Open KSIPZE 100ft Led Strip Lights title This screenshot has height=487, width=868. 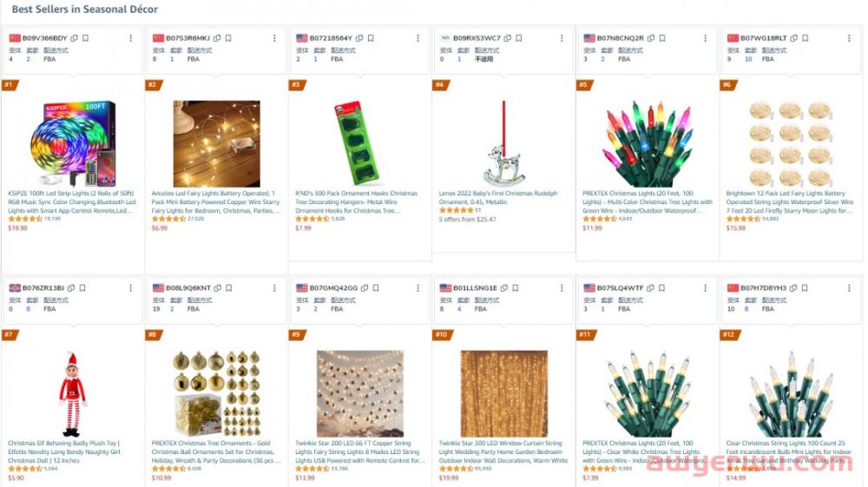click(x=72, y=202)
